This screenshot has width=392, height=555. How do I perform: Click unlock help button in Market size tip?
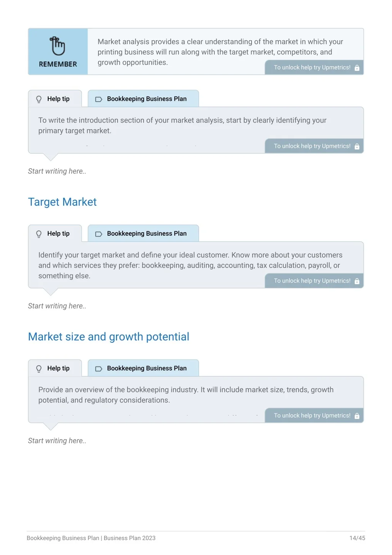[x=314, y=415]
